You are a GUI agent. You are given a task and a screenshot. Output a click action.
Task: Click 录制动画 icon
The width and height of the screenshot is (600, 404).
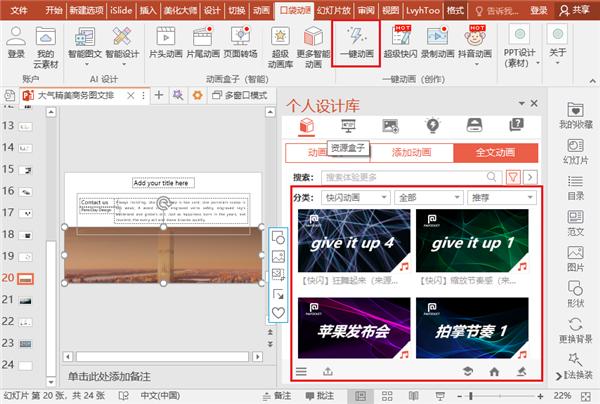[x=437, y=42]
